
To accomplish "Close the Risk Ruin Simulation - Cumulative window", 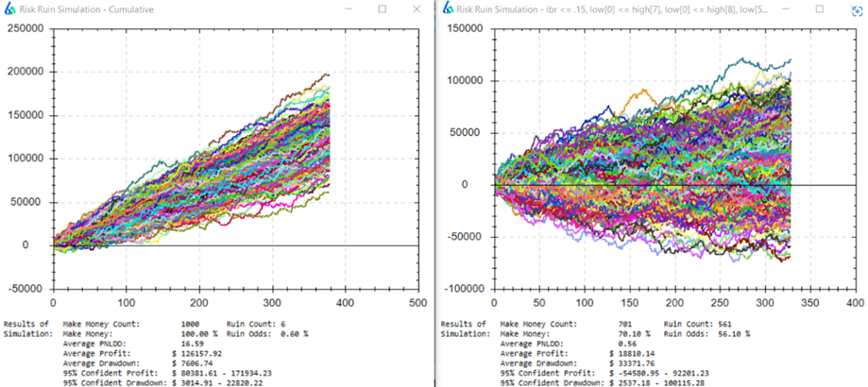I will (417, 8).
